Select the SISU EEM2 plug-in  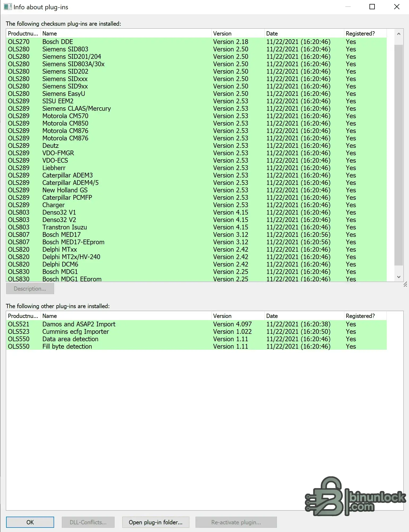pyautogui.click(x=196, y=101)
